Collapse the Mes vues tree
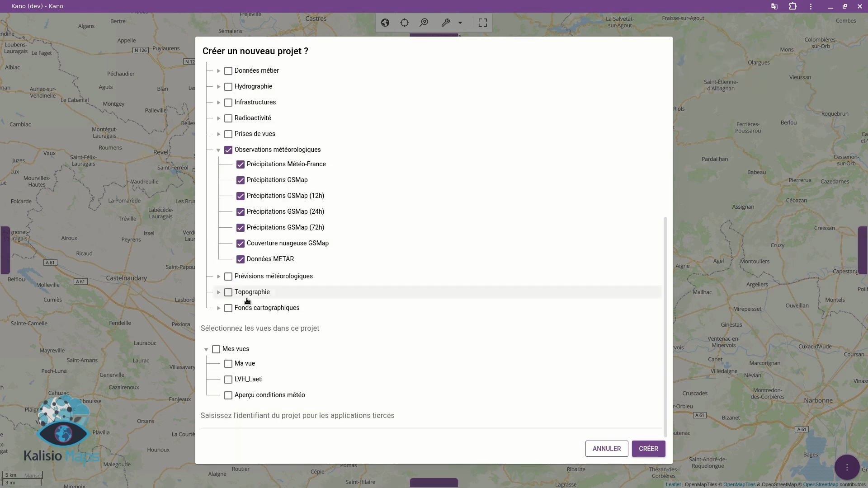Screen dimensions: 868x488 (206, 349)
